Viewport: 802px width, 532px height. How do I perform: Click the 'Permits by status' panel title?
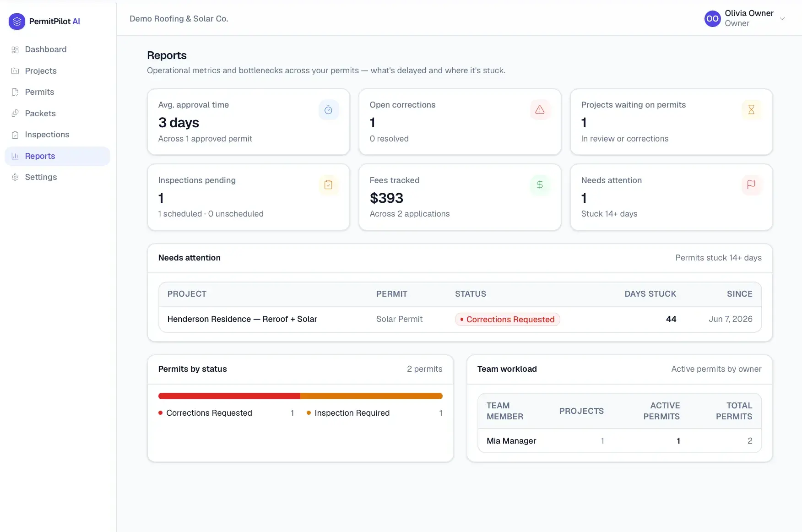click(193, 369)
